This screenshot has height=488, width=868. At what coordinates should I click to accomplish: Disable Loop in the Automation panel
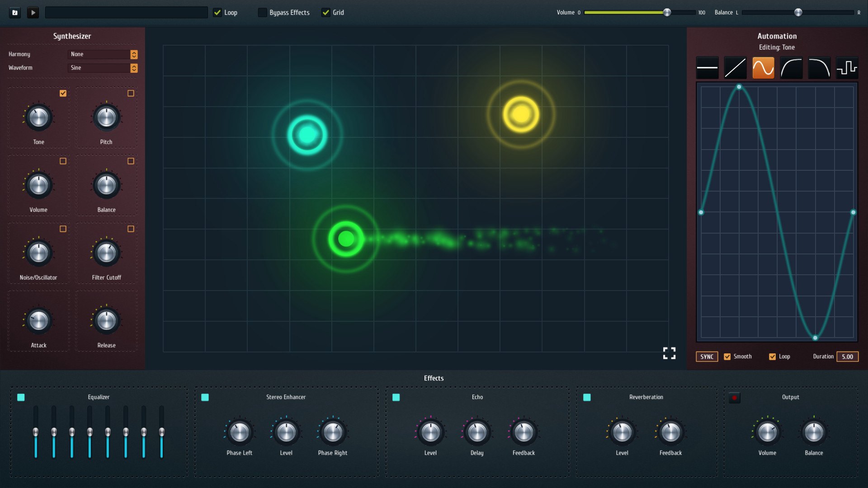coord(773,357)
